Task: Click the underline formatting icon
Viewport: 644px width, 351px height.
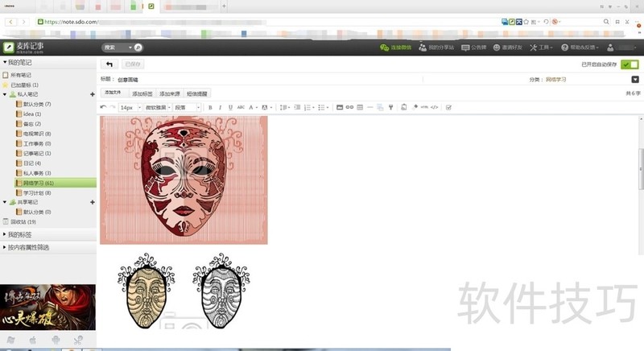Action: (230, 107)
